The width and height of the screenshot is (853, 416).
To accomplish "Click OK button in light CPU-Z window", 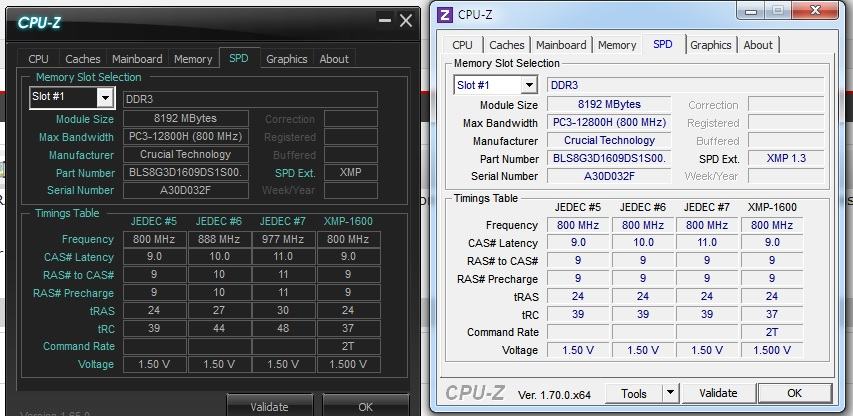I will pos(794,393).
